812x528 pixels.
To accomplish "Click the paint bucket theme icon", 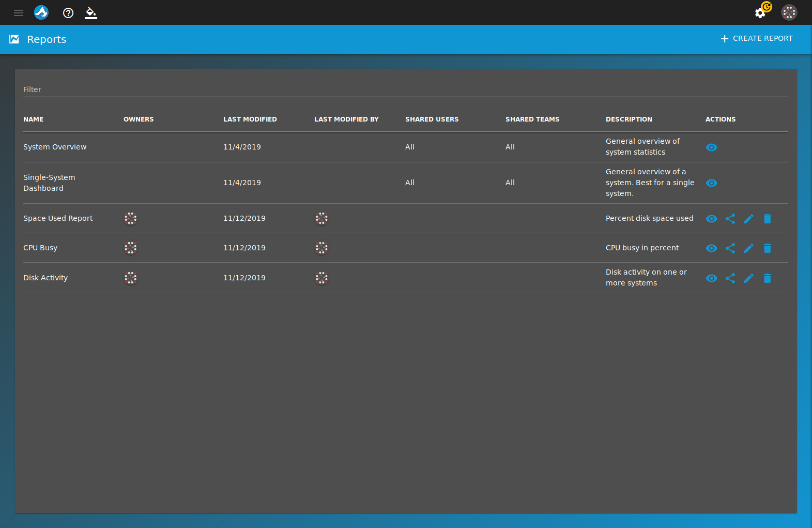I will click(x=91, y=13).
